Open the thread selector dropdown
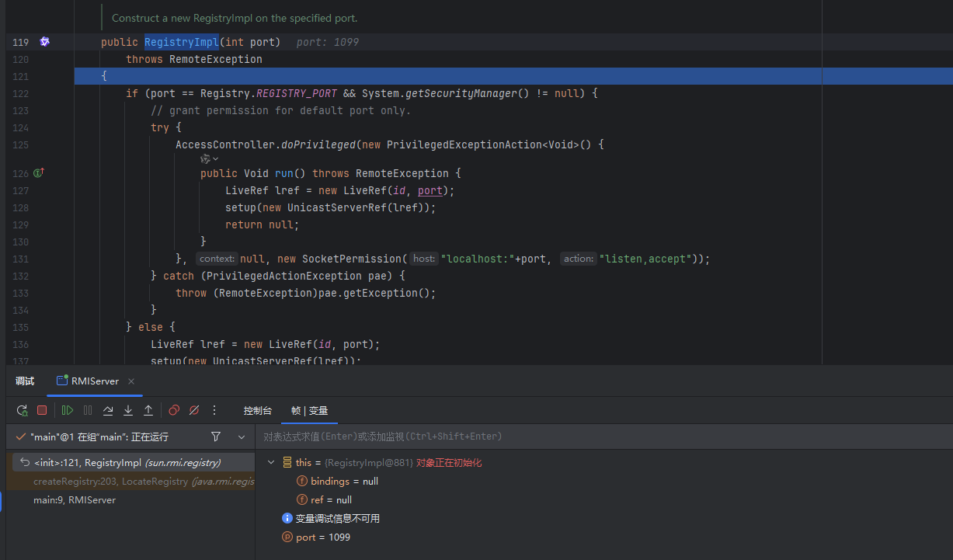This screenshot has width=953, height=560. pyautogui.click(x=242, y=437)
